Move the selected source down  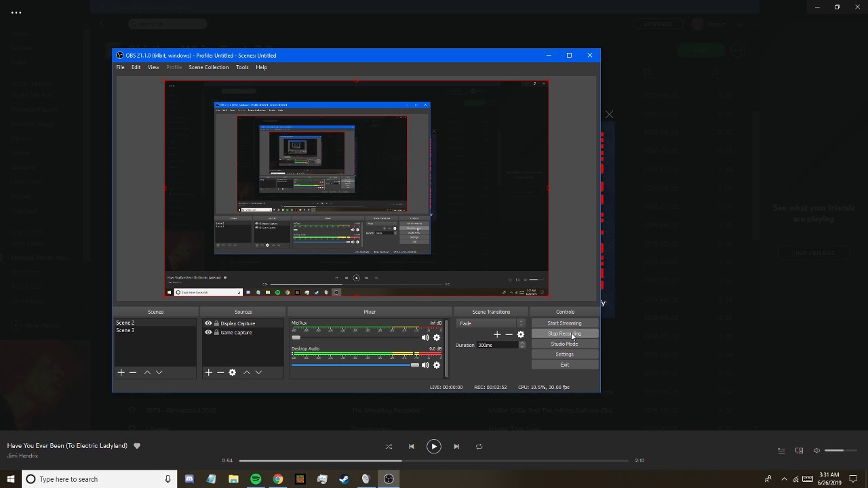click(258, 372)
